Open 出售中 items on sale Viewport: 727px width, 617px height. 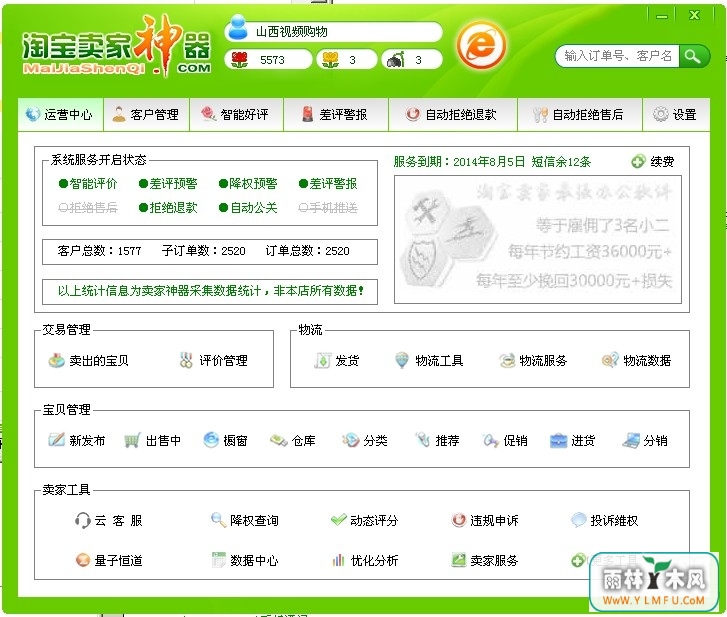point(153,440)
